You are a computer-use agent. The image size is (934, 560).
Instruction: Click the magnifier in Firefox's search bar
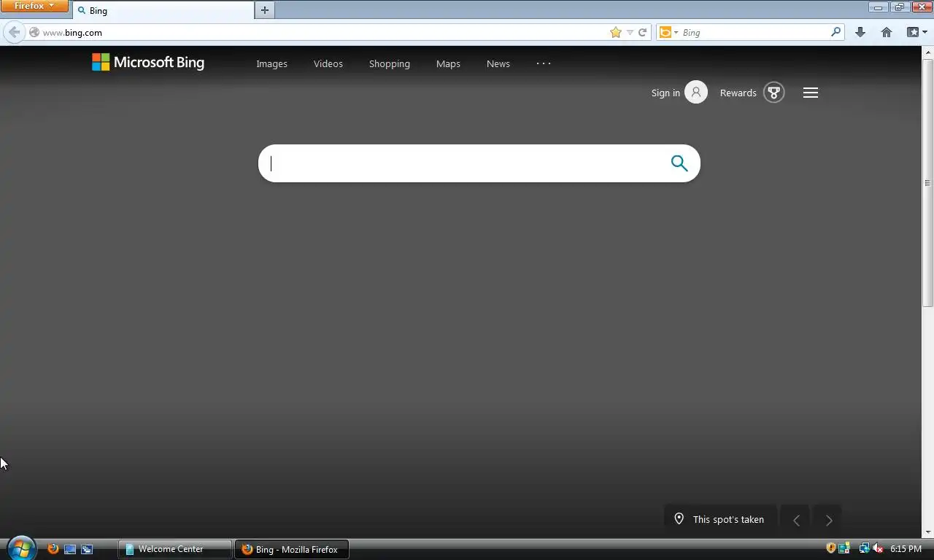pyautogui.click(x=836, y=32)
